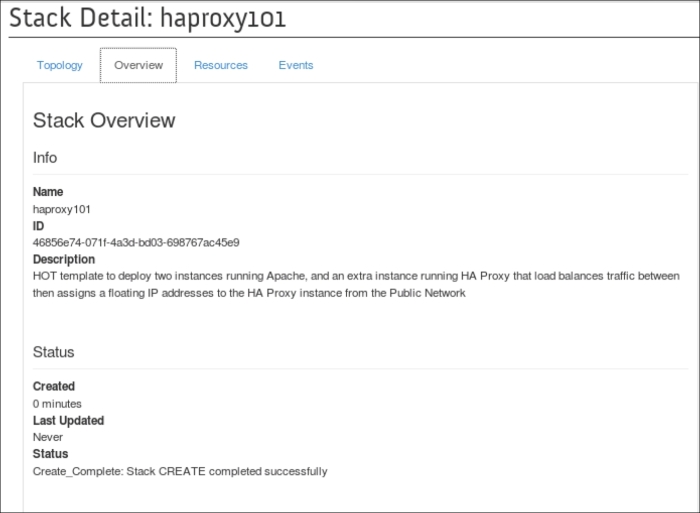This screenshot has width=700, height=513.
Task: Open the Resources tab
Action: click(x=220, y=65)
